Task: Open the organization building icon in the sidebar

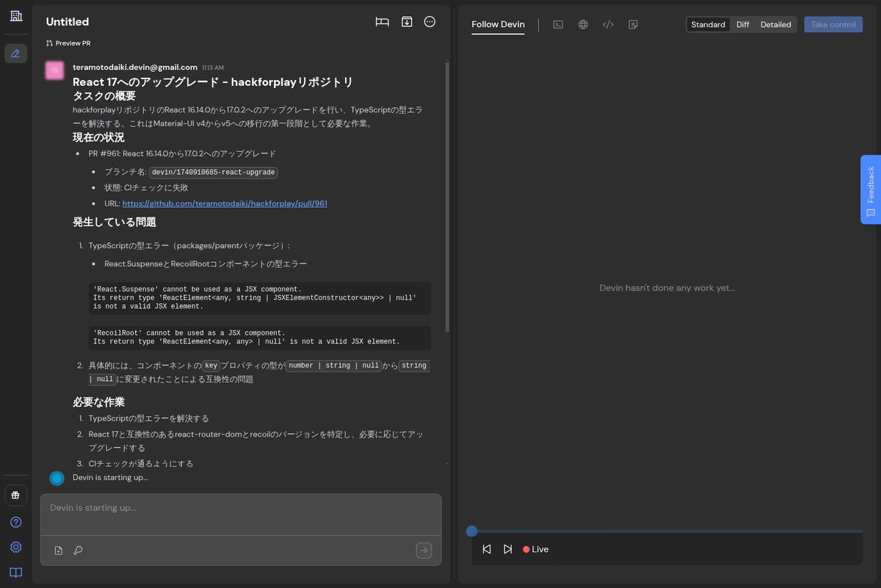Action: (x=16, y=15)
